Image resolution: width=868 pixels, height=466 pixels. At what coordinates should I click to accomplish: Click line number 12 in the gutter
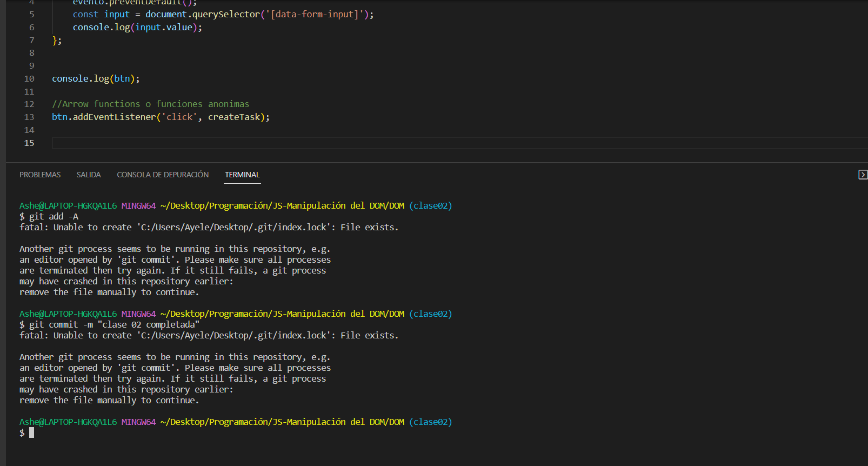pos(29,104)
